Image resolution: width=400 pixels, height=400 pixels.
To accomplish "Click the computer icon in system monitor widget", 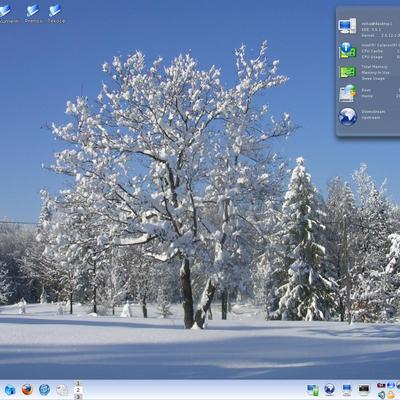I will click(x=347, y=26).
